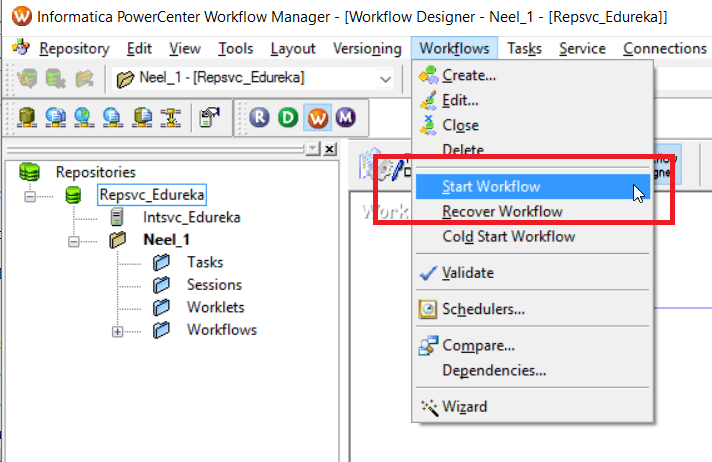Launch Wizard from Workflows menu
Viewport: 712px width, 462px height.
coord(532,407)
